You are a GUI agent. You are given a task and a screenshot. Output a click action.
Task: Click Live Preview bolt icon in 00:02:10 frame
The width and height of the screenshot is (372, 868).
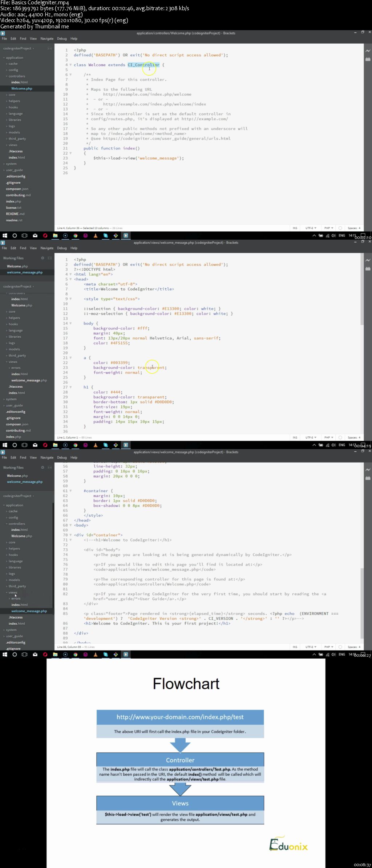click(x=368, y=51)
